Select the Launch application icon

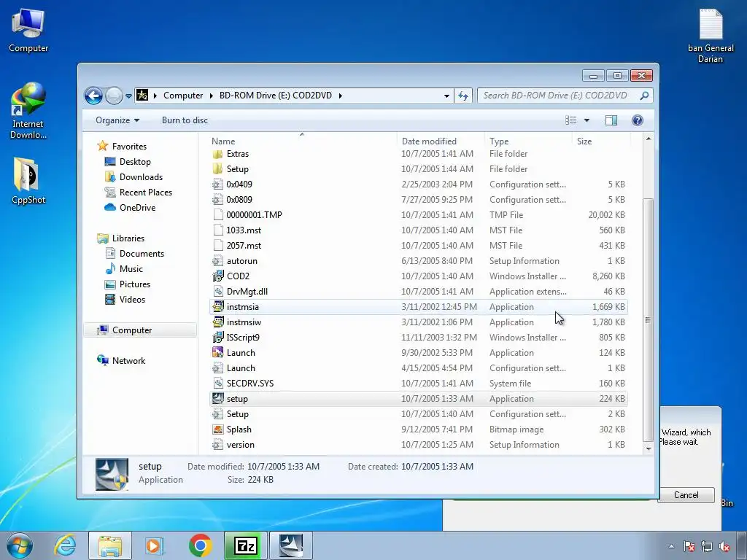coord(217,352)
